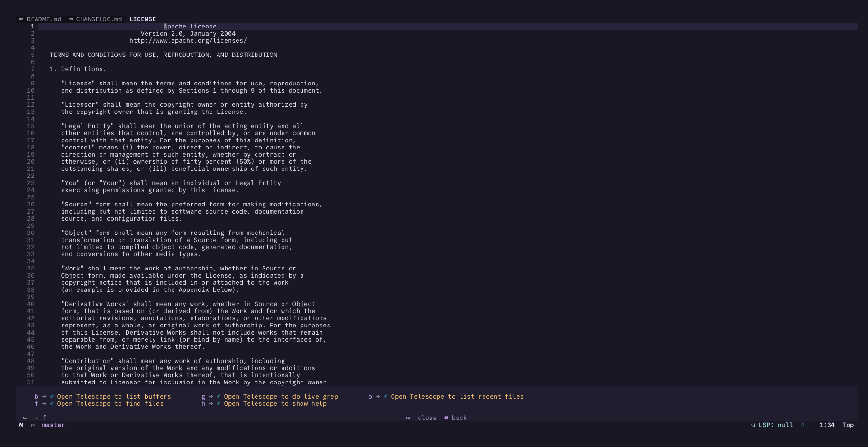Click the git branch icon before master
This screenshot has width=868, height=447.
[33, 425]
